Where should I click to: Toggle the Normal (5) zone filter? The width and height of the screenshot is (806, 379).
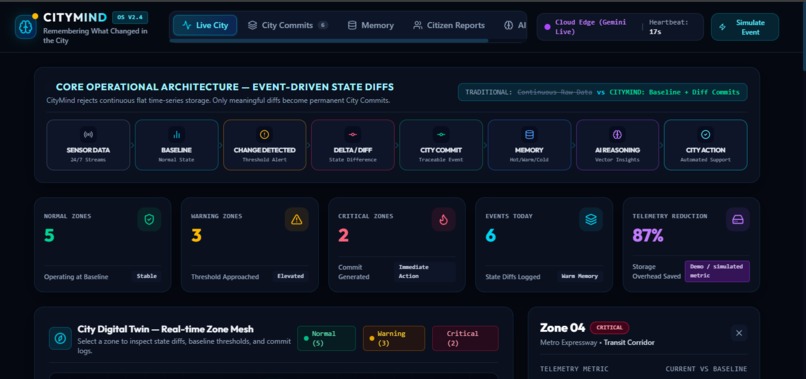point(326,338)
